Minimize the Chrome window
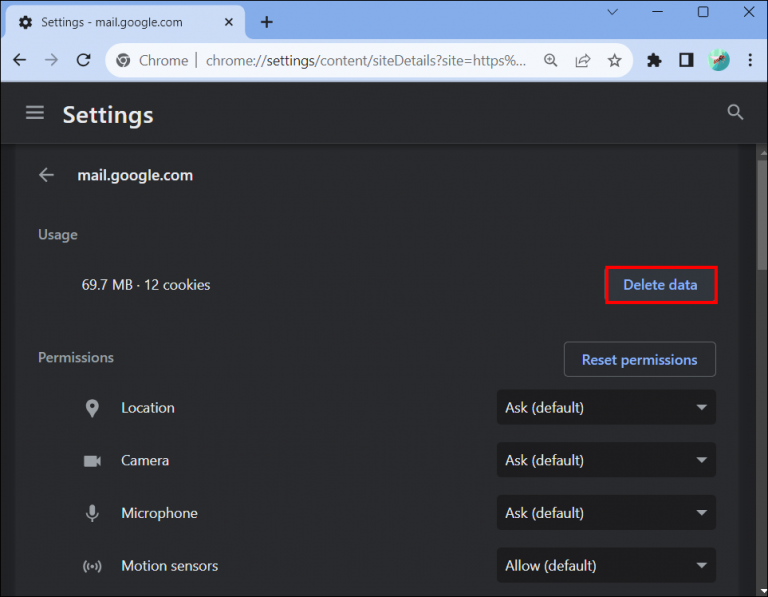This screenshot has width=768, height=597. pos(657,12)
